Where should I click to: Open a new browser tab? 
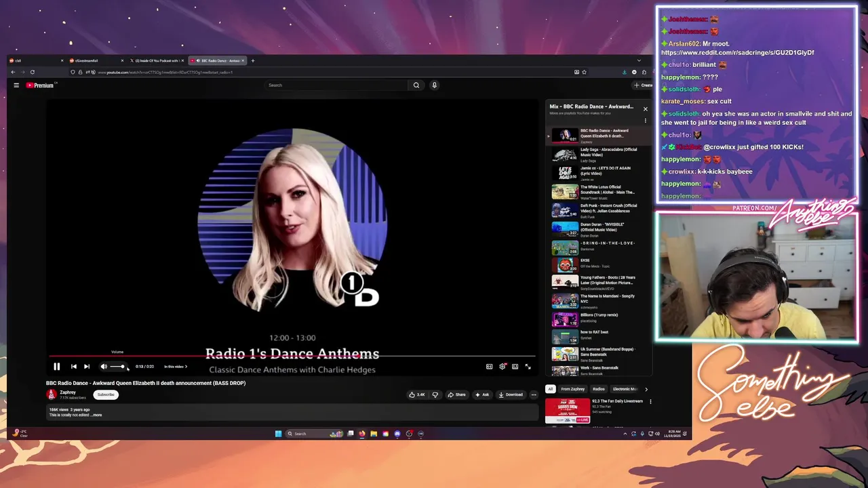253,61
